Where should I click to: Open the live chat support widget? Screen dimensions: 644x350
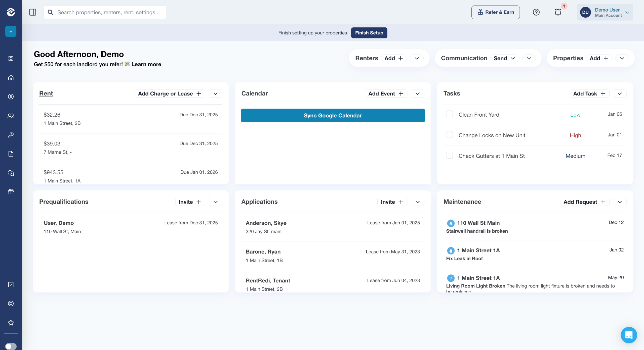(x=629, y=335)
